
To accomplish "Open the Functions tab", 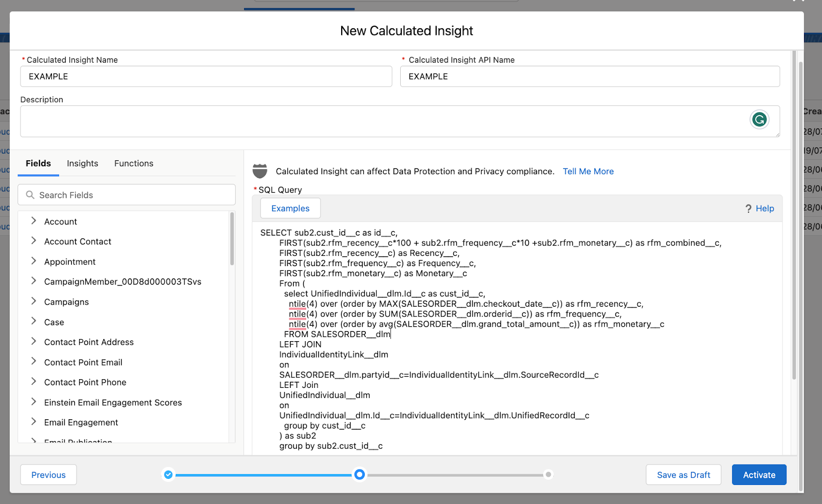I will pos(134,163).
